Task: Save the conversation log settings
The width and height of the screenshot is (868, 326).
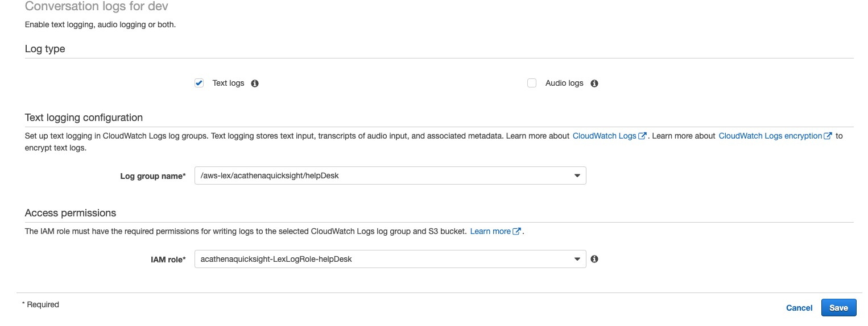Action: 838,308
